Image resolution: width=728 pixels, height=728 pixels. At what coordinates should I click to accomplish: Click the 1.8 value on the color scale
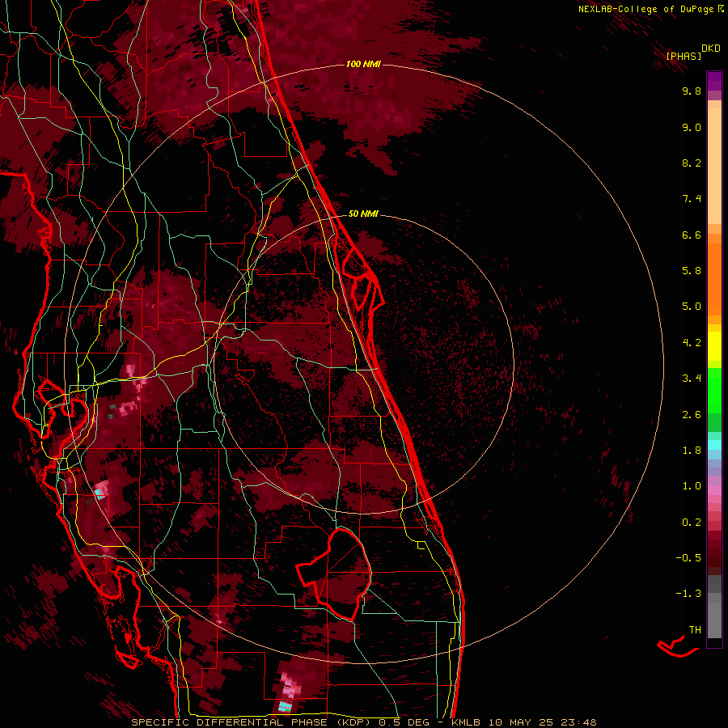click(692, 451)
